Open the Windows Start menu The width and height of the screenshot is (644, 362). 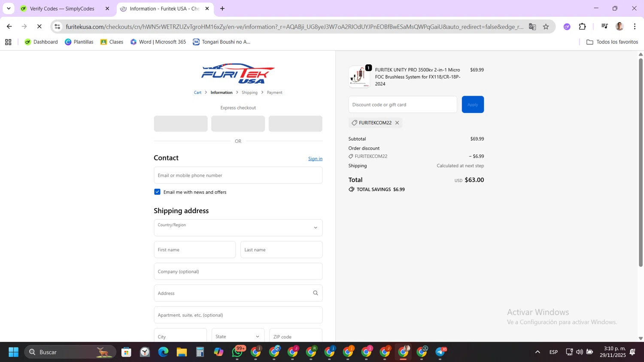[13, 352]
